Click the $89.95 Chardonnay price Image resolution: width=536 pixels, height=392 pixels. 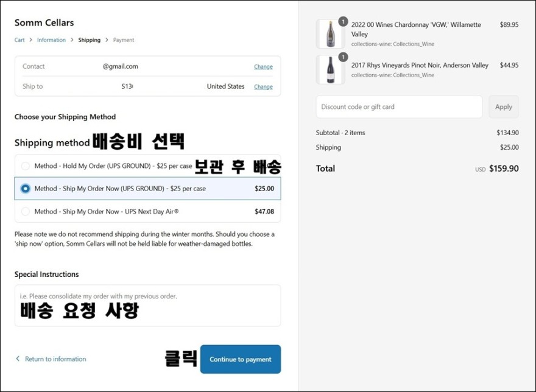tap(509, 24)
